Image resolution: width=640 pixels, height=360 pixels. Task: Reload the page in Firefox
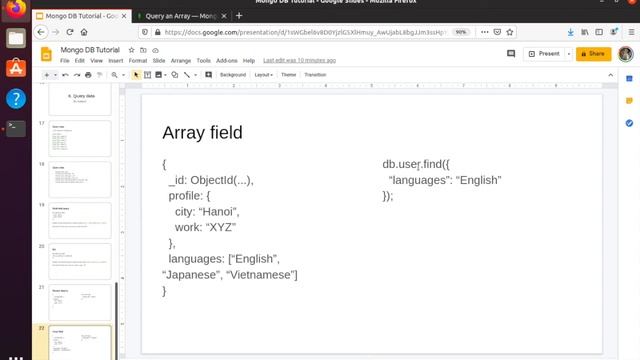tap(70, 32)
